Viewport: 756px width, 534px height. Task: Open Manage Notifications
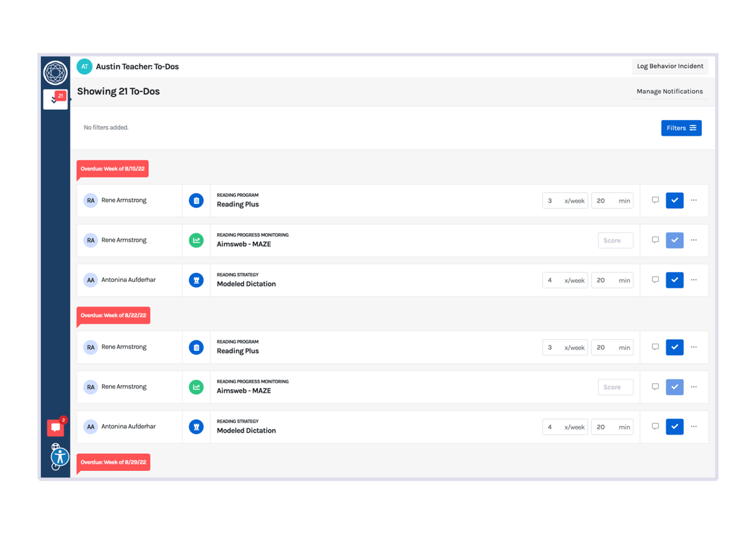coord(670,92)
